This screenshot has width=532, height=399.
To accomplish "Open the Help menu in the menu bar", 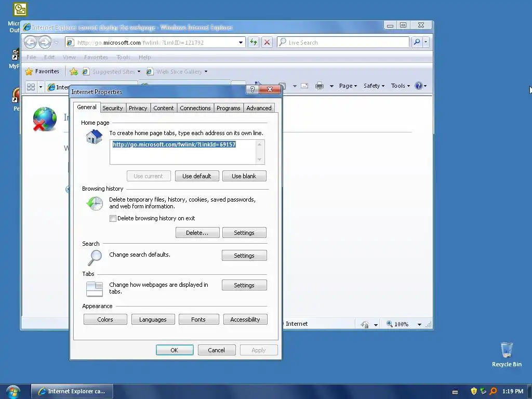I will point(144,57).
